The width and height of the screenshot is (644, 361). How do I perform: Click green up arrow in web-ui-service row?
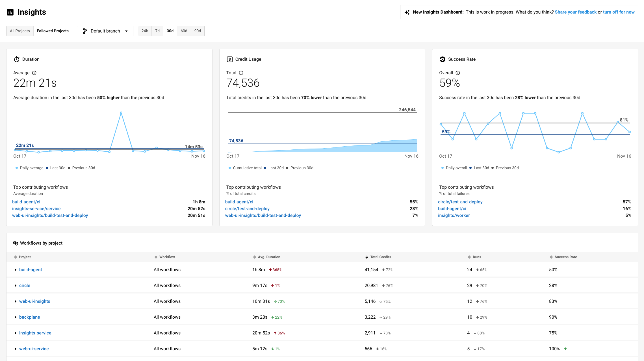click(x=565, y=349)
